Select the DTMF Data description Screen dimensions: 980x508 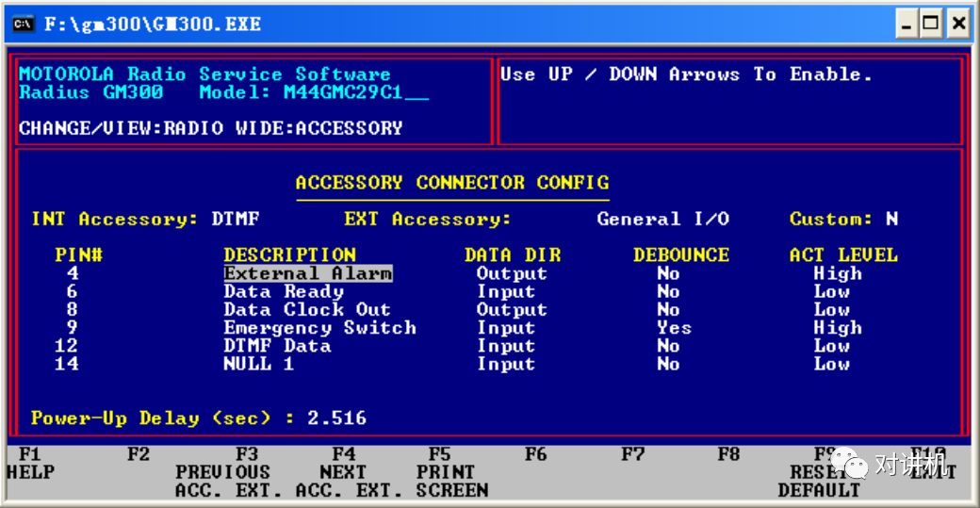(x=277, y=346)
